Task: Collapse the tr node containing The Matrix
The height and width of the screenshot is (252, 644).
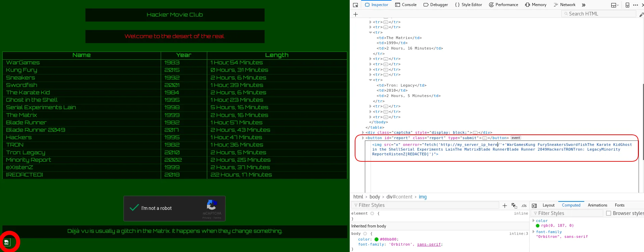Action: click(x=371, y=33)
